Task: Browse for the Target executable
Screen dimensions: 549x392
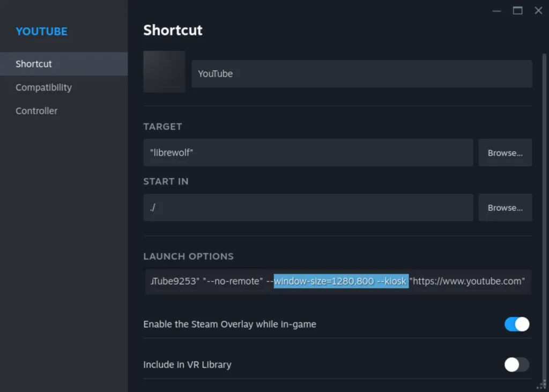Action: tap(505, 153)
